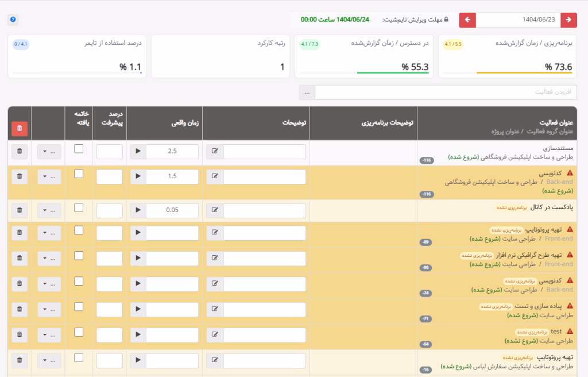Go to previous date with left red arrow

467,20
